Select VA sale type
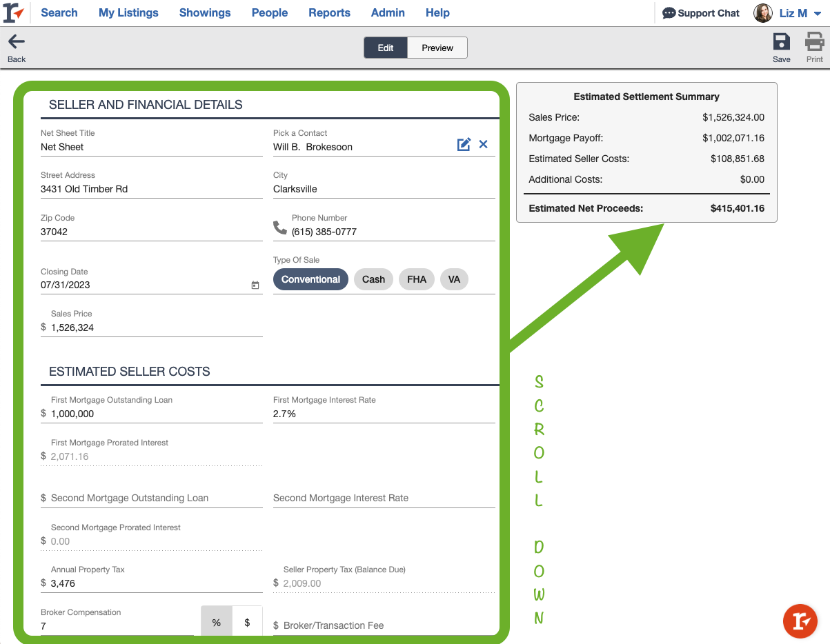This screenshot has height=644, width=830. [454, 279]
